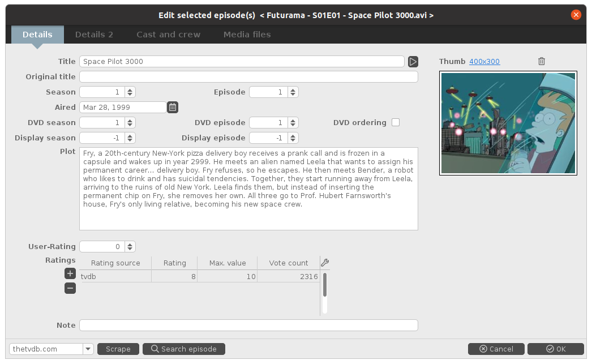Enable the DVD ordering checkbox

click(396, 122)
